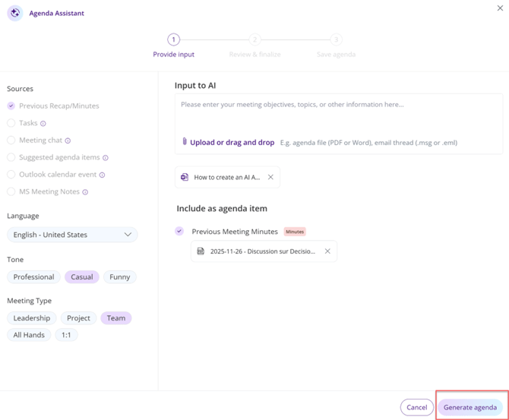Uncheck Previous Meeting Minutes agenda item
The image size is (509, 420).
tap(179, 232)
